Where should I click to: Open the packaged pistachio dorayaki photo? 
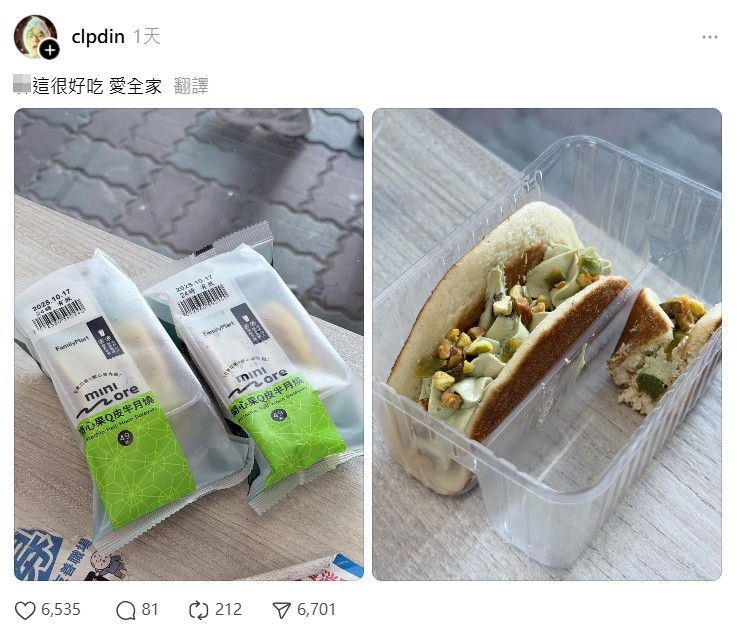(189, 345)
